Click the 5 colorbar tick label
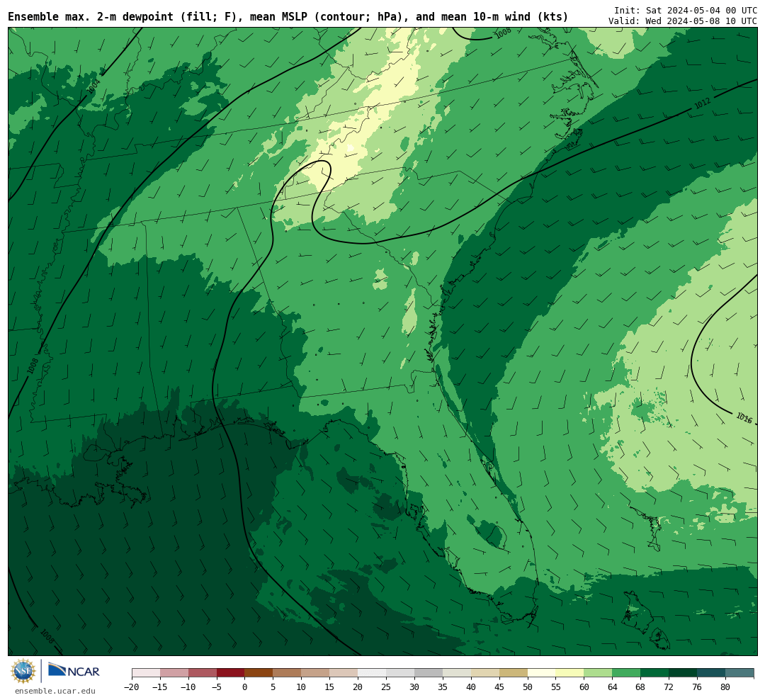Screen dimensions: 765x700 click(273, 687)
